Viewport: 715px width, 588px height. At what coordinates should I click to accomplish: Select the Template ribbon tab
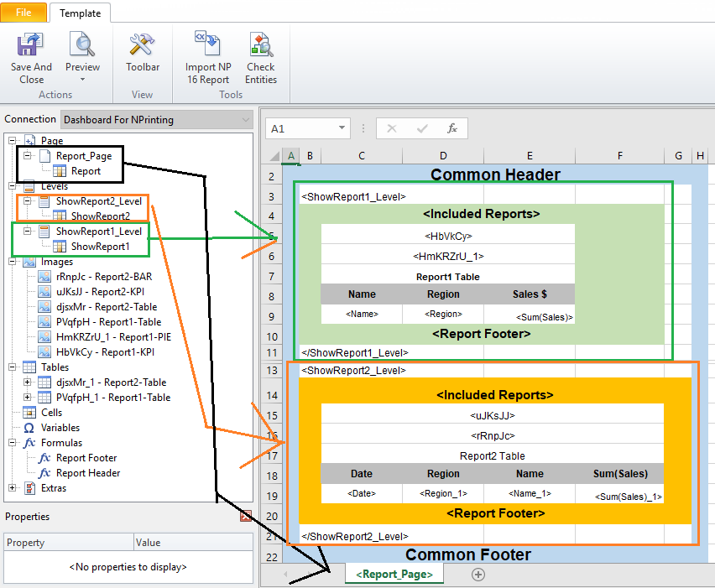[80, 13]
